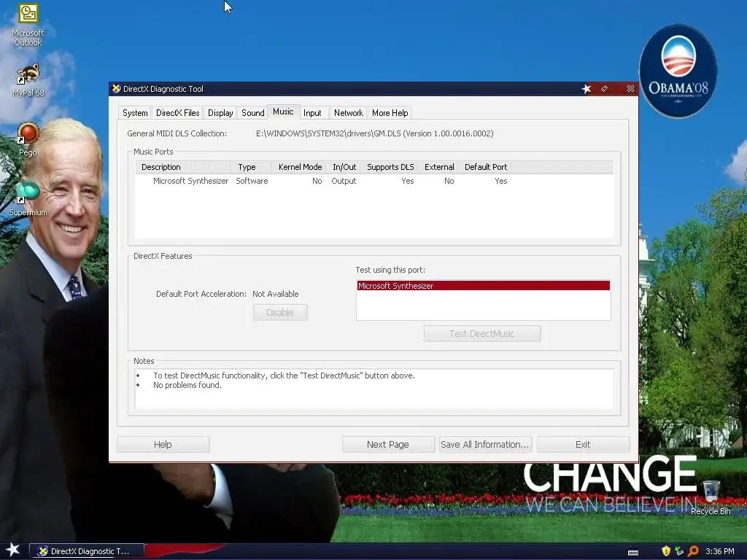The image size is (747, 560).
Task: Click the Output cell in In/Out column
Action: (x=344, y=181)
